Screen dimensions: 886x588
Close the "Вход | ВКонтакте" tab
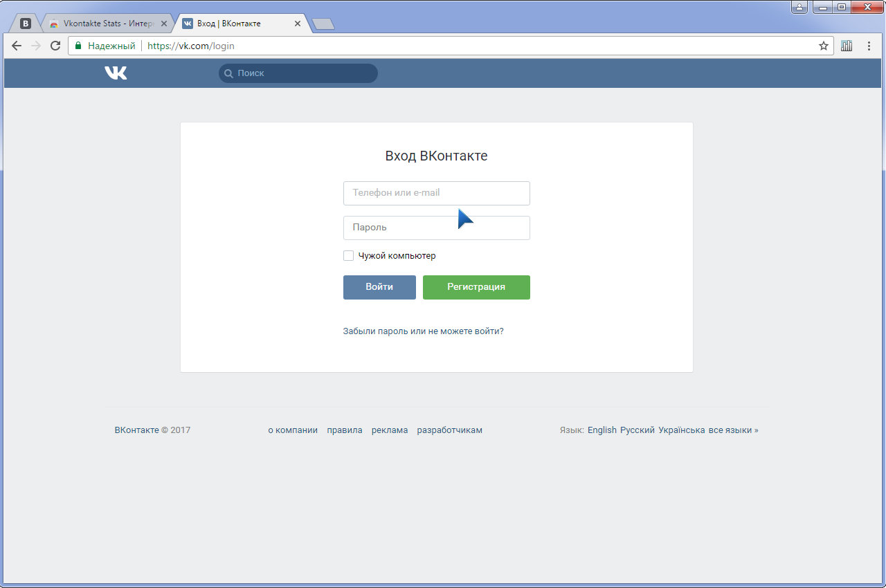tap(298, 24)
